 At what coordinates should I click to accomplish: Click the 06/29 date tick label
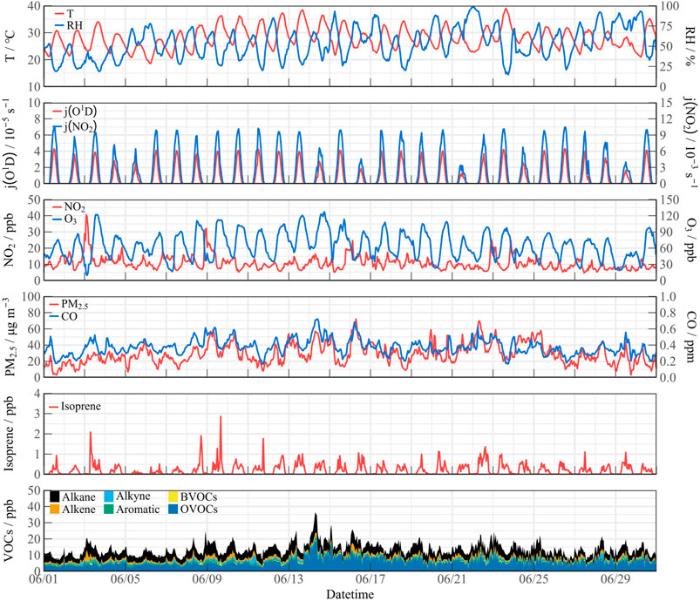[615, 579]
